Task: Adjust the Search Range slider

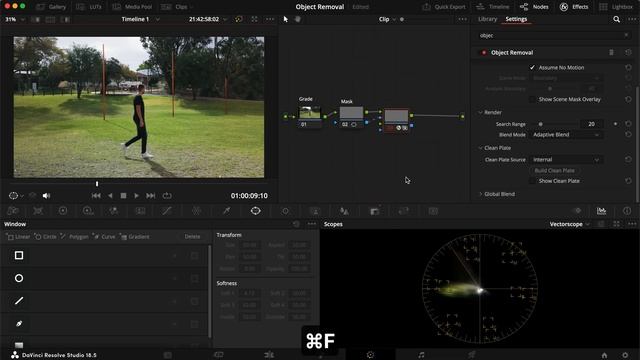Action: [x=540, y=124]
